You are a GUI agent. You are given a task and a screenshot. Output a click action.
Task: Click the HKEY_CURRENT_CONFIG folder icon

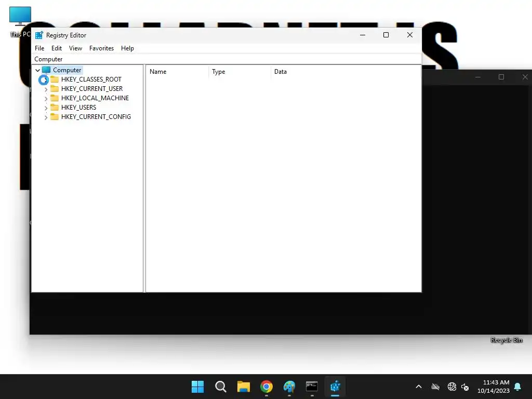(55, 117)
